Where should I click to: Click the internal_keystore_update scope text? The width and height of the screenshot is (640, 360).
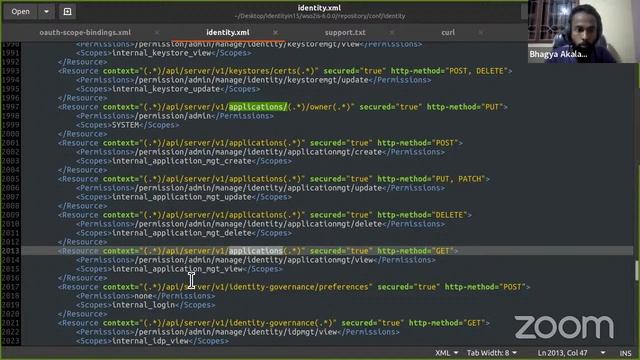(x=166, y=89)
